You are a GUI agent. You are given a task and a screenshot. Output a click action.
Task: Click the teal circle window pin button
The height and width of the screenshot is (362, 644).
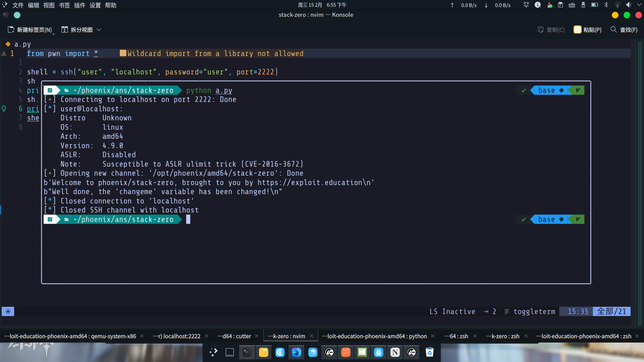17,15
